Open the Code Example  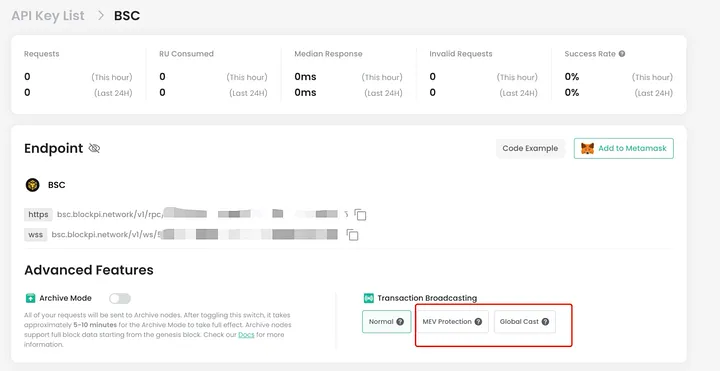pos(530,148)
